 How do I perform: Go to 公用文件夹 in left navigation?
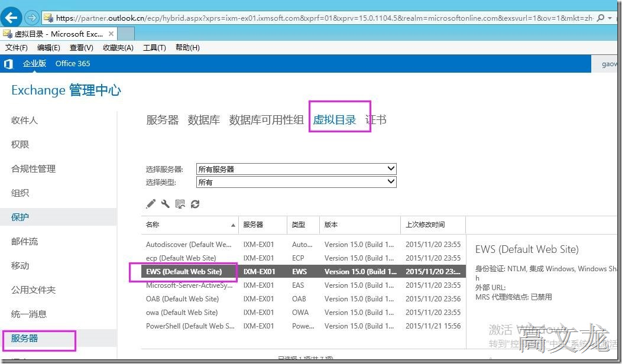[33, 290]
